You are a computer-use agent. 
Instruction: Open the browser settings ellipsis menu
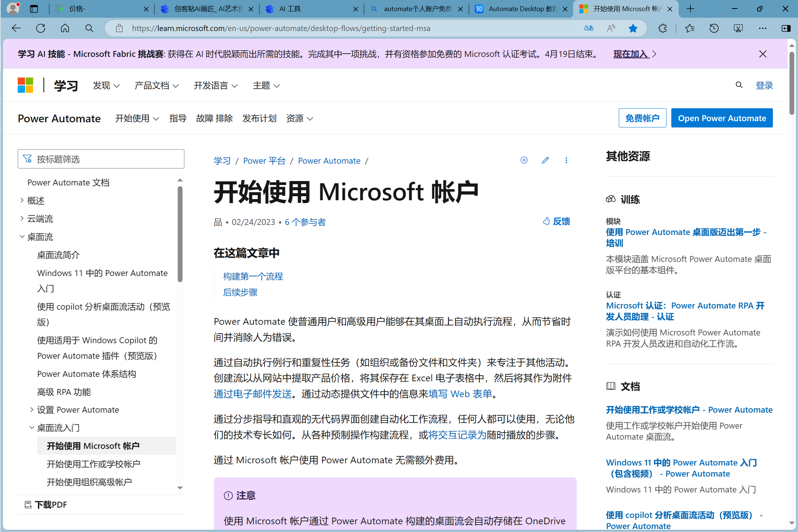(x=763, y=28)
